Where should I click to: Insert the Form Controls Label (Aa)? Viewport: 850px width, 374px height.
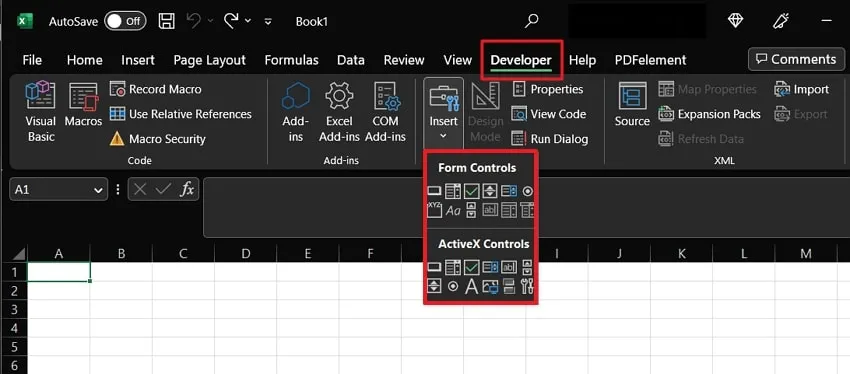click(x=453, y=210)
